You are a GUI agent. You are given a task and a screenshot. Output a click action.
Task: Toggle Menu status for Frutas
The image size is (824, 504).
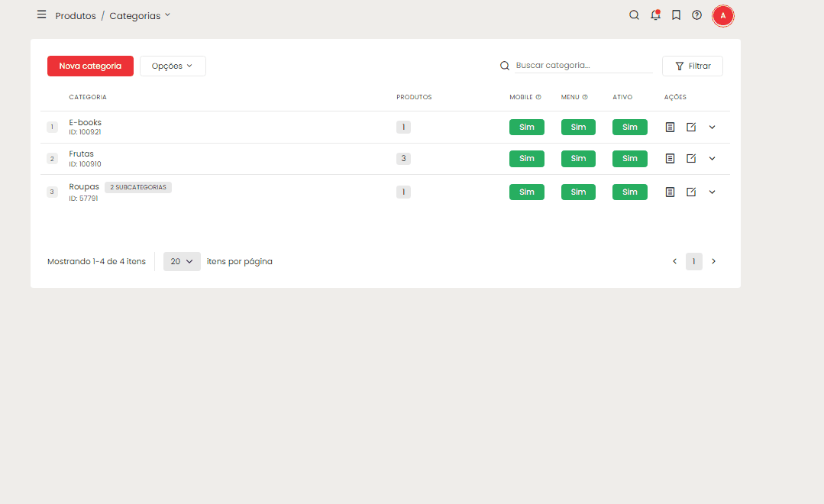[x=578, y=158]
